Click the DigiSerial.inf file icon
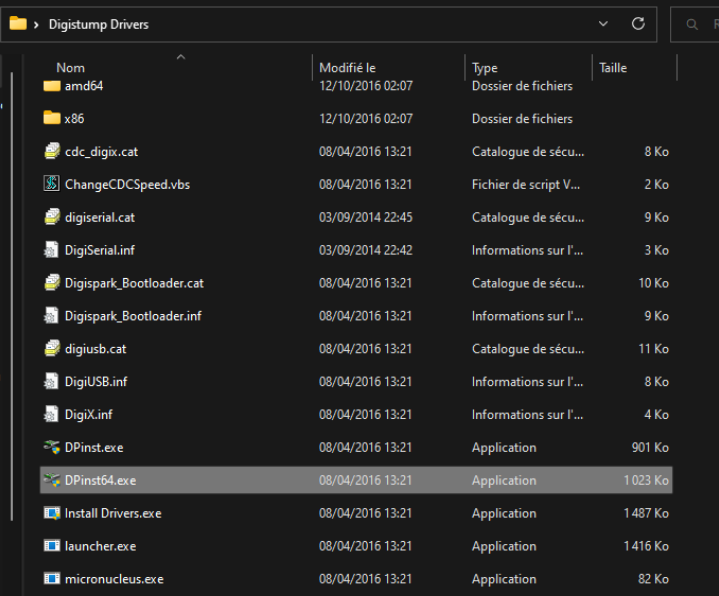 (52, 250)
